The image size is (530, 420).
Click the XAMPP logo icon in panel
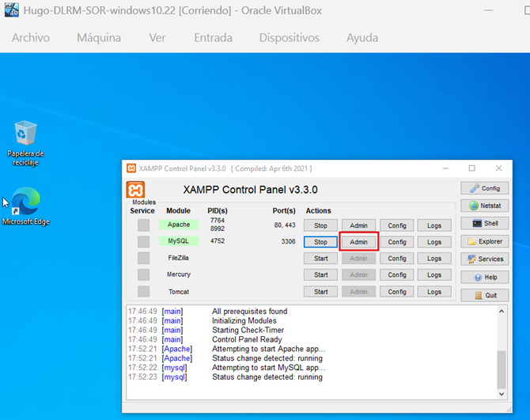point(136,191)
